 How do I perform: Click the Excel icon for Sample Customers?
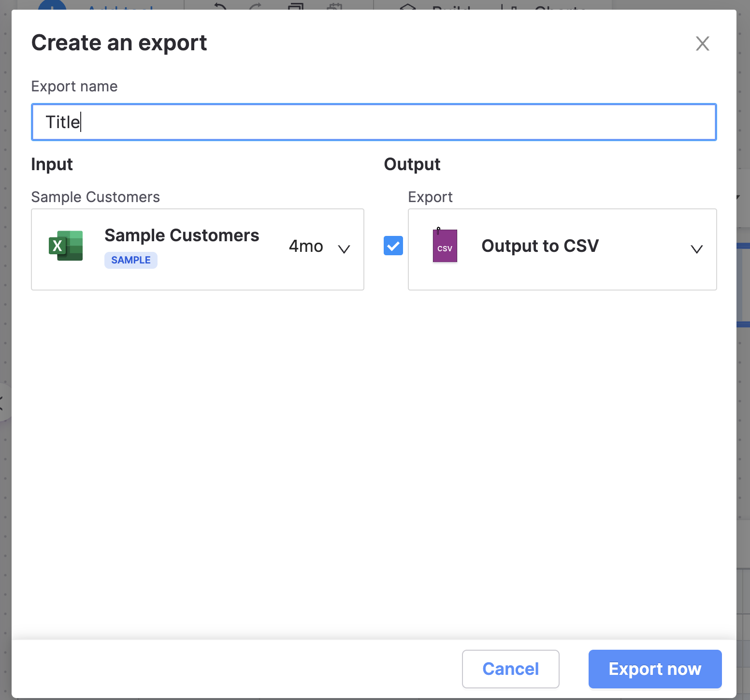point(66,246)
